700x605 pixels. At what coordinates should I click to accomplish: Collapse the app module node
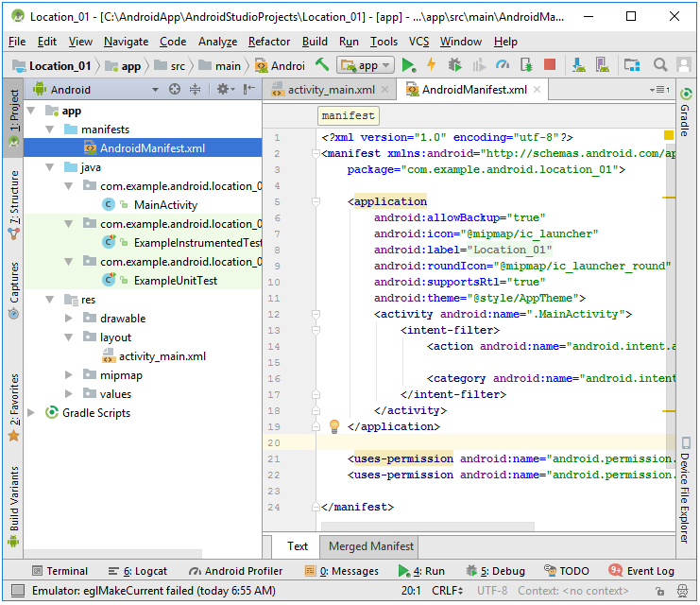coord(31,111)
